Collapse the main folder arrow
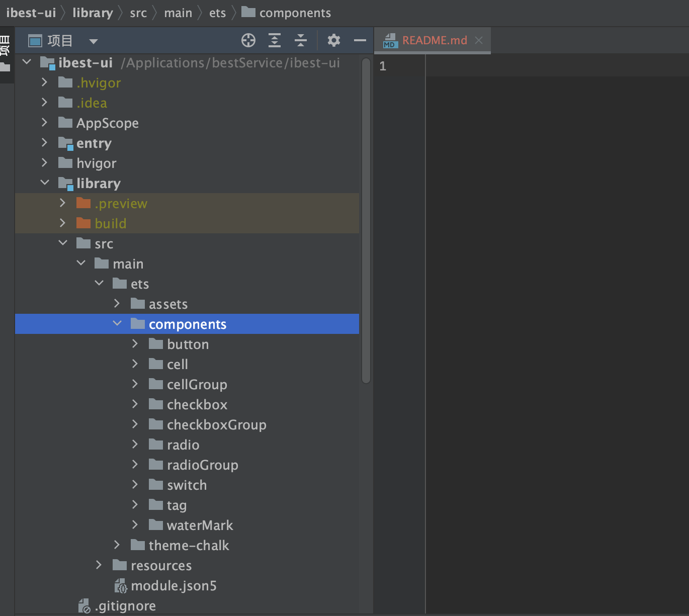This screenshot has height=616, width=689. pos(81,263)
